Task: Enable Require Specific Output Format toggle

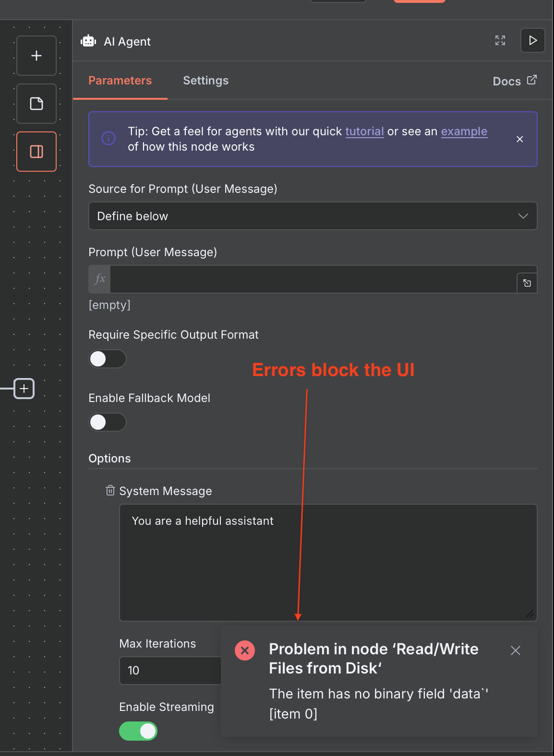Action: coord(108,359)
